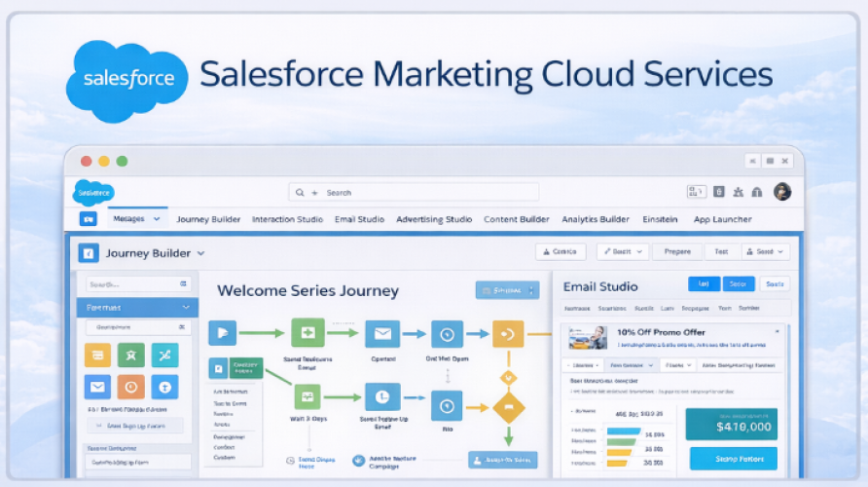Click the green bar in the email stats chart

(621, 441)
